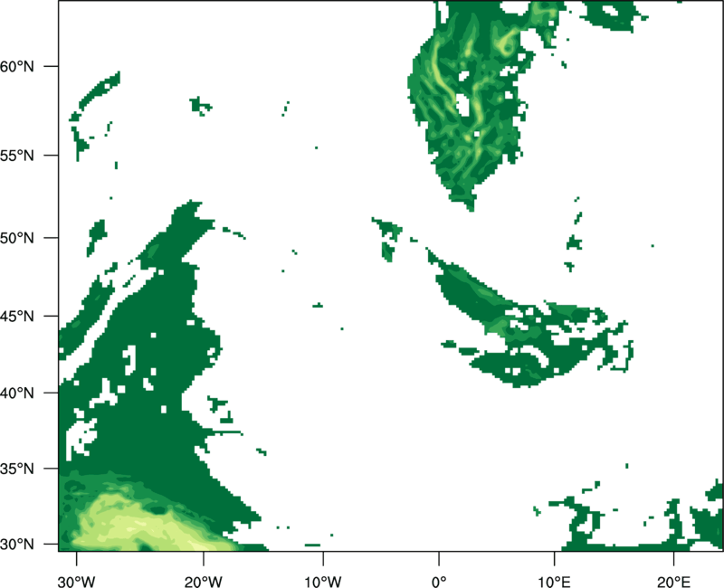The image size is (724, 588).
Task: Click the 50°N latitude axis label
Action: (x=17, y=238)
